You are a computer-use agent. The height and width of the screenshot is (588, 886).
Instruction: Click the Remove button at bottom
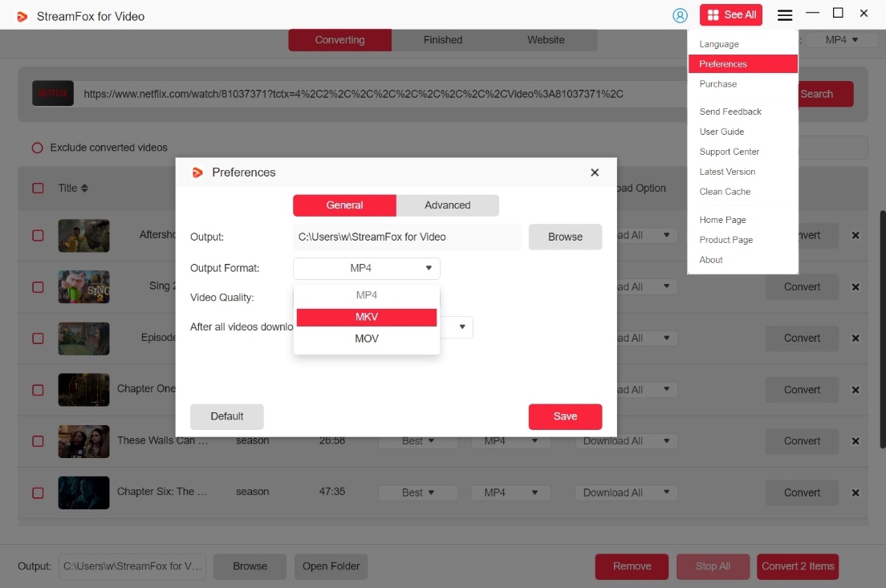pyautogui.click(x=632, y=566)
